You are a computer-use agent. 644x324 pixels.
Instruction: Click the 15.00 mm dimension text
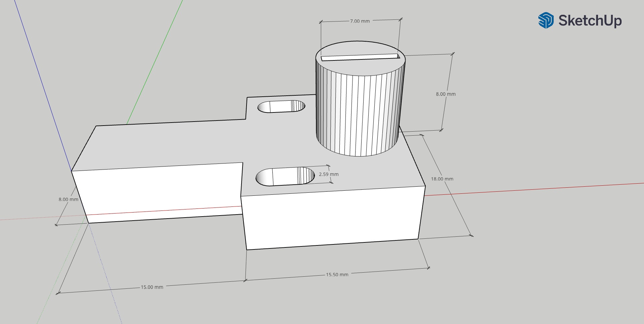pyautogui.click(x=152, y=287)
